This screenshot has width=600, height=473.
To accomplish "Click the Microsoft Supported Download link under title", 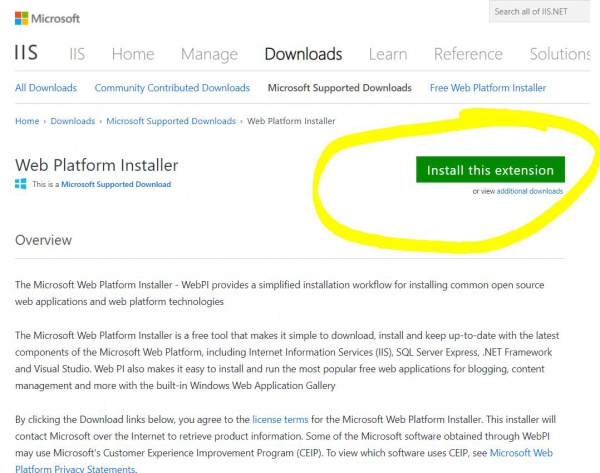I will click(x=116, y=184).
